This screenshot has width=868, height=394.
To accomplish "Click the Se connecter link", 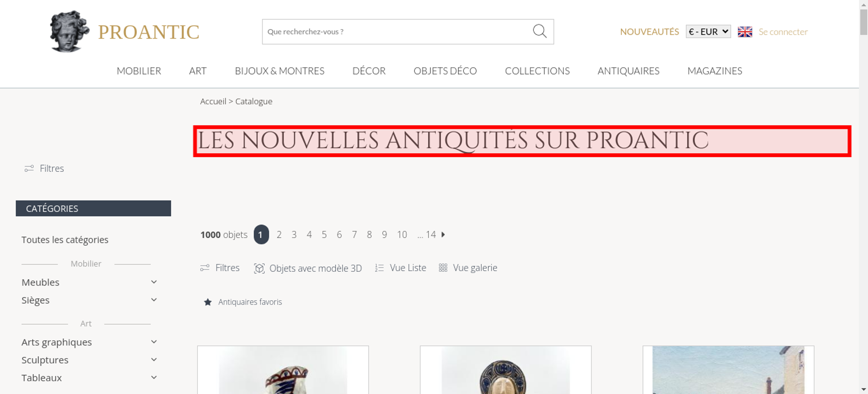I will [783, 32].
